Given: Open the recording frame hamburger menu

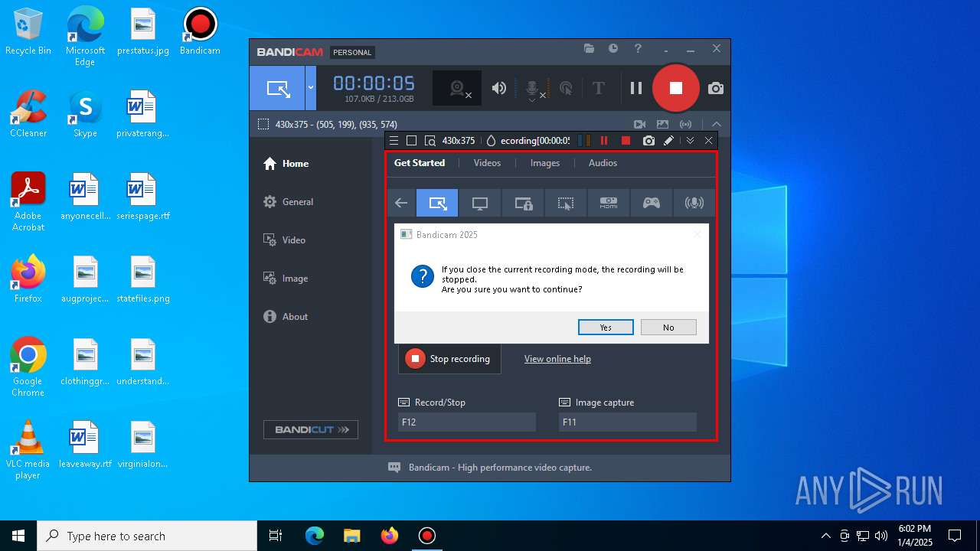Looking at the screenshot, I should (394, 141).
